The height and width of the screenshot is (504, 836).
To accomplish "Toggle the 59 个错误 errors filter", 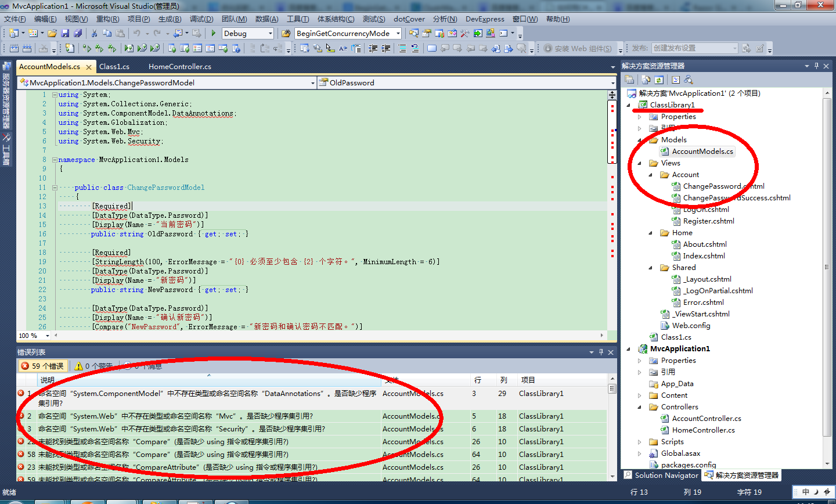I will click(x=44, y=366).
